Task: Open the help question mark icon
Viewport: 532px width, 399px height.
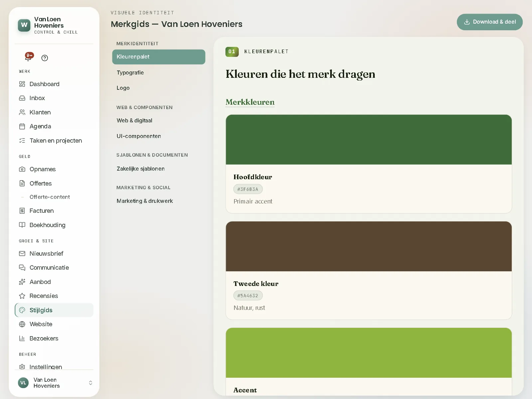Action: coord(45,58)
